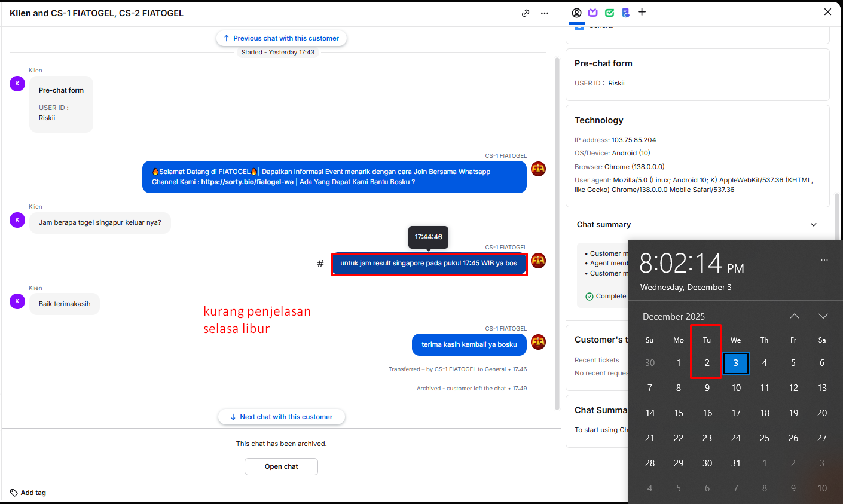This screenshot has width=843, height=504.
Task: Go to next month in the calendar
Action: coord(823,316)
